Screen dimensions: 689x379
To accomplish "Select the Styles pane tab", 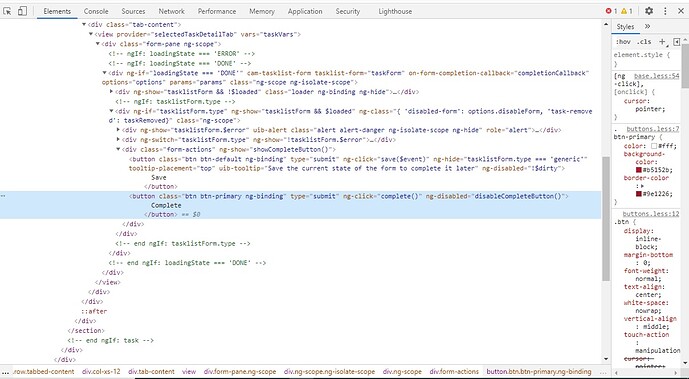I will [625, 27].
